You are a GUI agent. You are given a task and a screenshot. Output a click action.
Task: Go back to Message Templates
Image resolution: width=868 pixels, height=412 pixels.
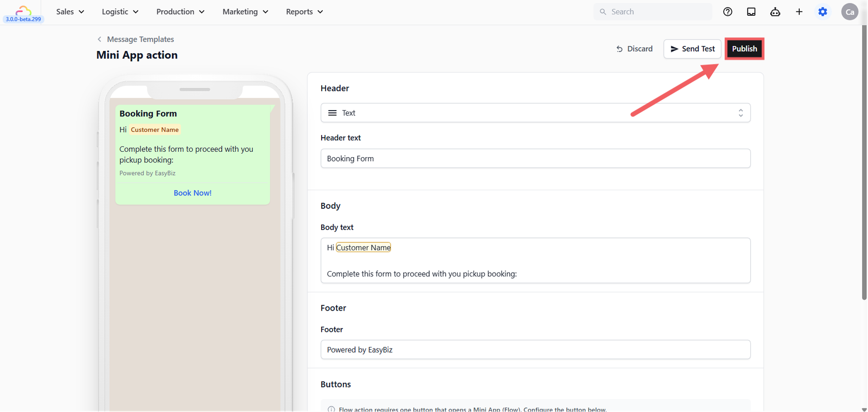141,39
